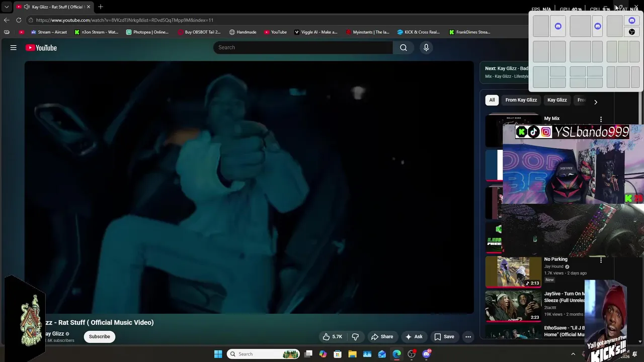Open options for the No Parking video
Image resolution: width=644 pixels, height=362 pixels.
(601, 260)
